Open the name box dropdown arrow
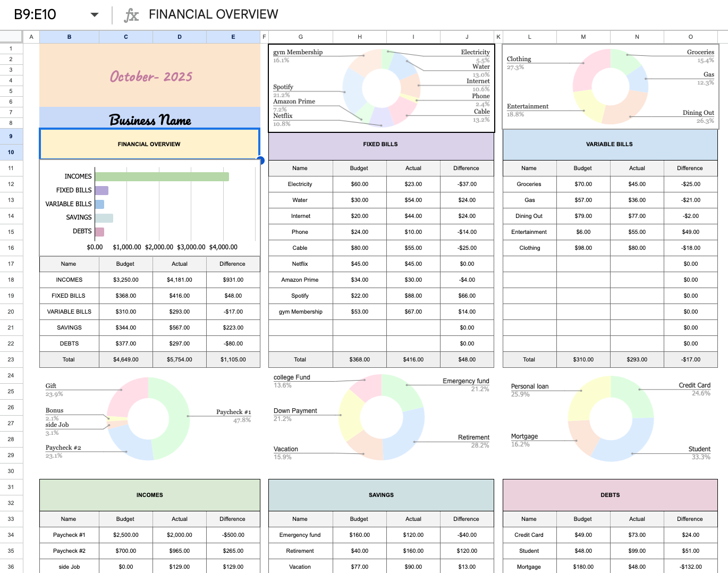 94,14
